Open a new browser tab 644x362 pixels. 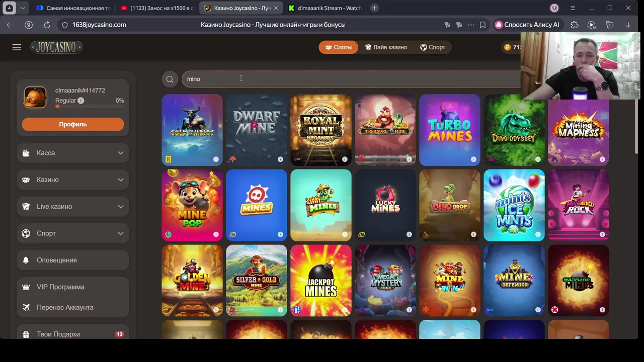(x=374, y=8)
